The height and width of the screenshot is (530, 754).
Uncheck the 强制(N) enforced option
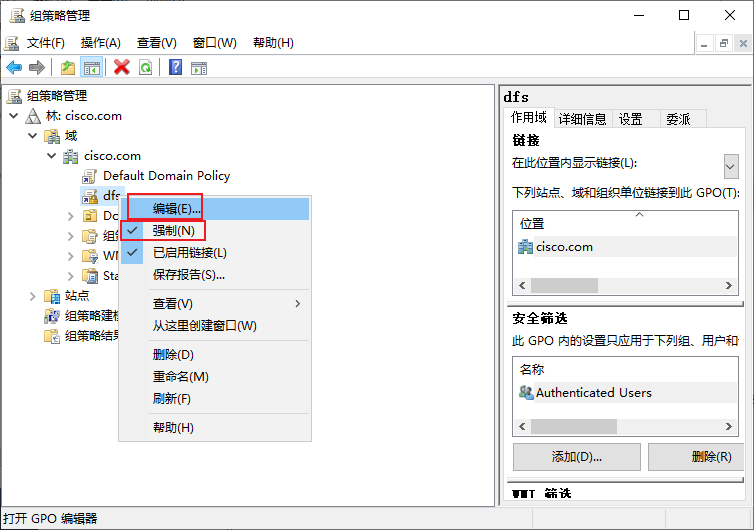(173, 231)
